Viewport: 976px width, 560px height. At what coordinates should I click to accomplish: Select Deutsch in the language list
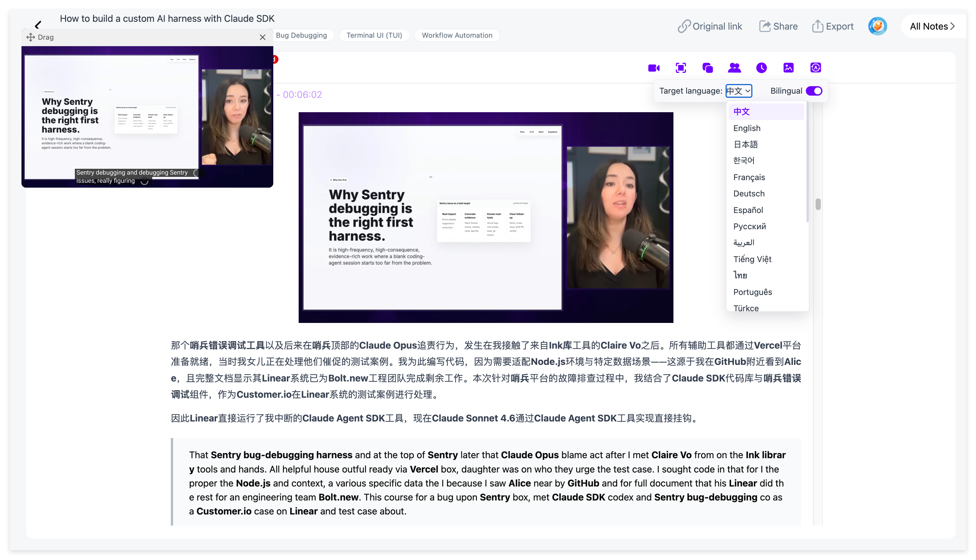[x=766, y=193]
